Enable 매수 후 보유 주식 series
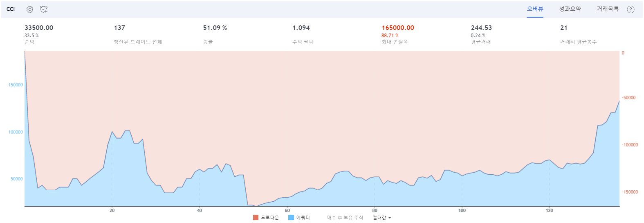The width and height of the screenshot is (644, 223). pyautogui.click(x=345, y=218)
